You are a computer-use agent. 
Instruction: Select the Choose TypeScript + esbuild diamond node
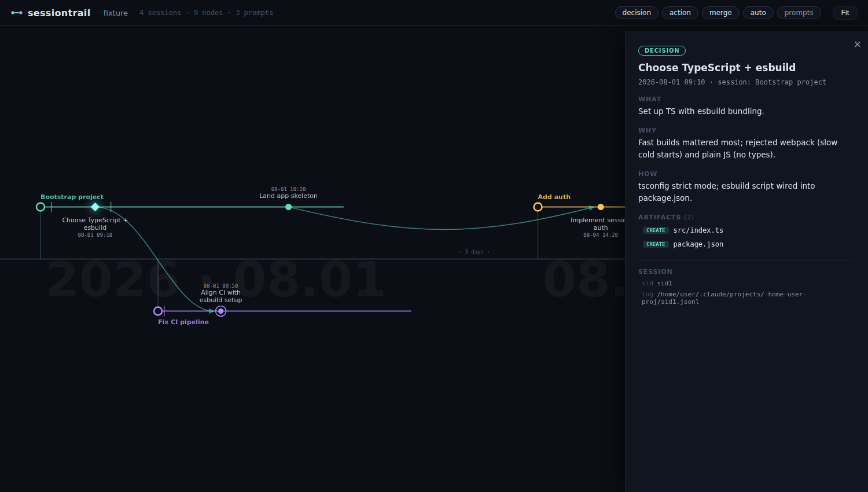[x=95, y=207]
